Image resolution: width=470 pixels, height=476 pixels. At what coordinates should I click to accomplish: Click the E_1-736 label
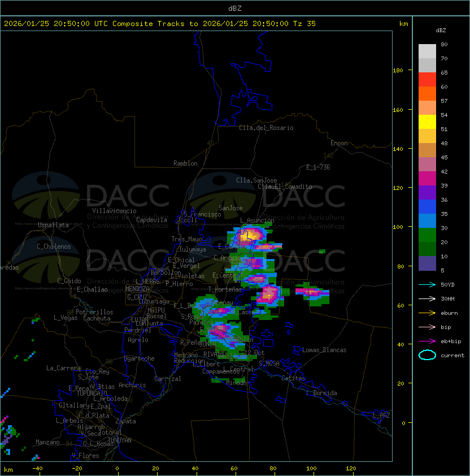318,167
